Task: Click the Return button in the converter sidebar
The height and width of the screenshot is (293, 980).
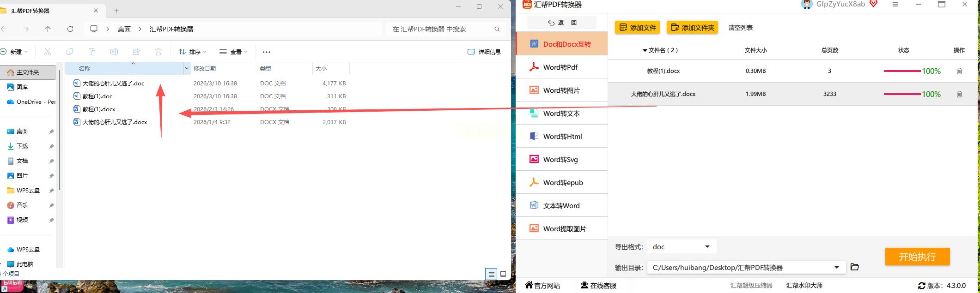Action: 562,23
